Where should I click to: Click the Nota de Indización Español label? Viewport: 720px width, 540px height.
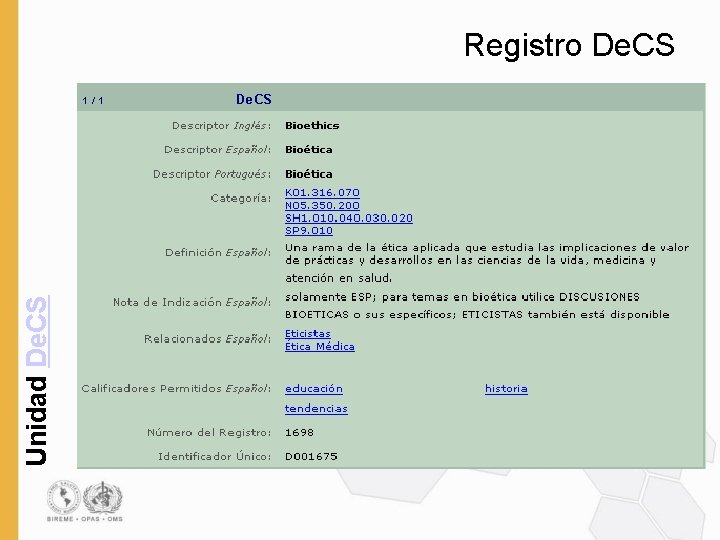tap(191, 302)
